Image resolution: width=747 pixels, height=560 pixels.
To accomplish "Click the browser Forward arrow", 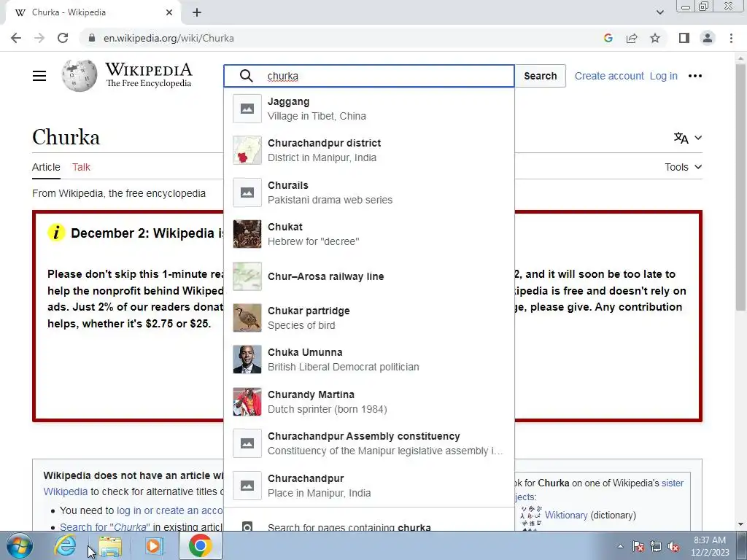I will pyautogui.click(x=39, y=38).
